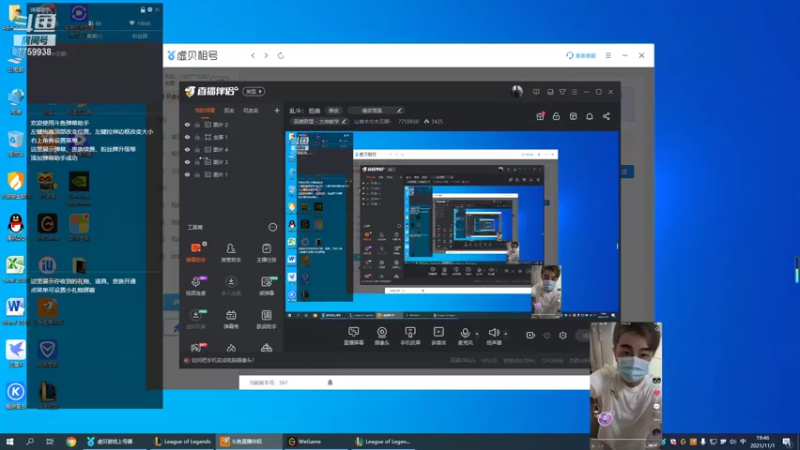Select the 全屏 1 source row
Image resolution: width=800 pixels, height=450 pixels.
coord(231,137)
